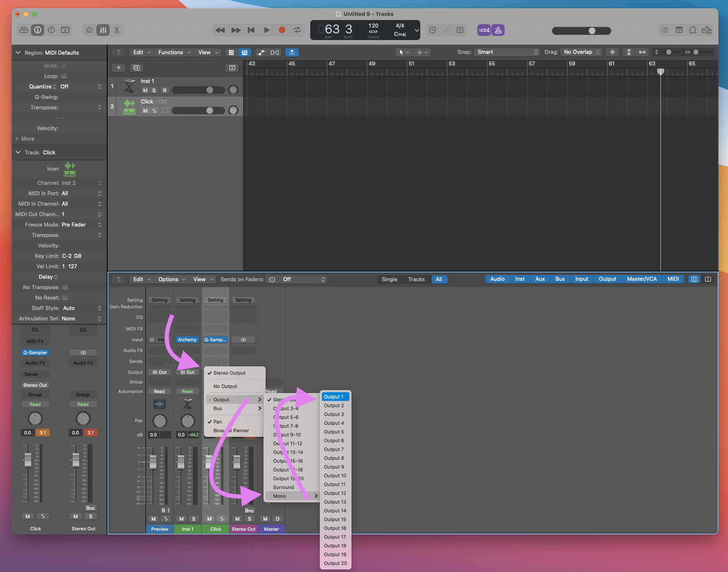Image resolution: width=728 pixels, height=572 pixels.
Task: Enable the Metronome click button
Action: tap(498, 30)
